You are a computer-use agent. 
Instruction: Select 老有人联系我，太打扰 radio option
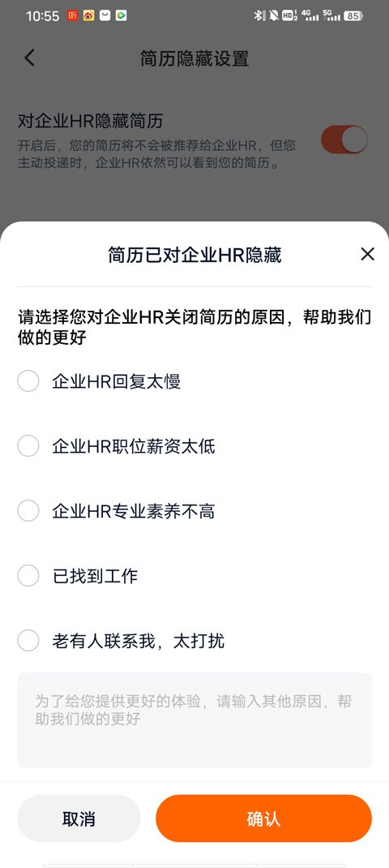pos(28,641)
